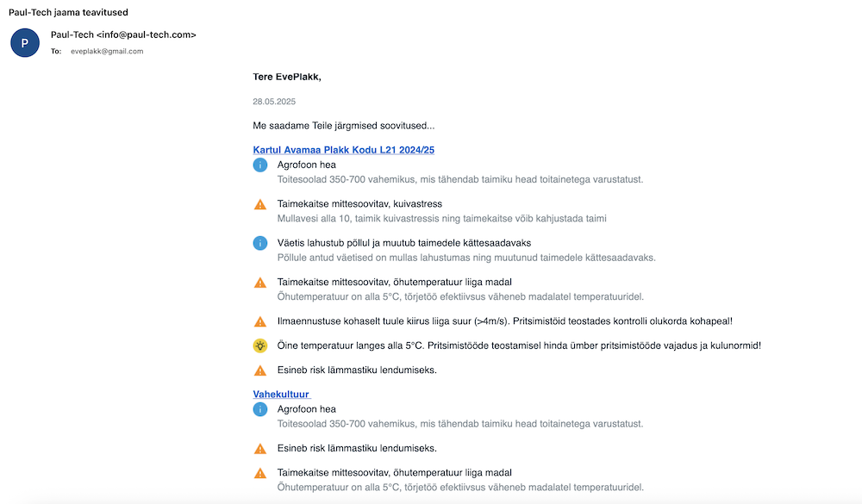Click the warning icon by first õhutemperatuur liiga madal
The image size is (862, 504).
(260, 283)
